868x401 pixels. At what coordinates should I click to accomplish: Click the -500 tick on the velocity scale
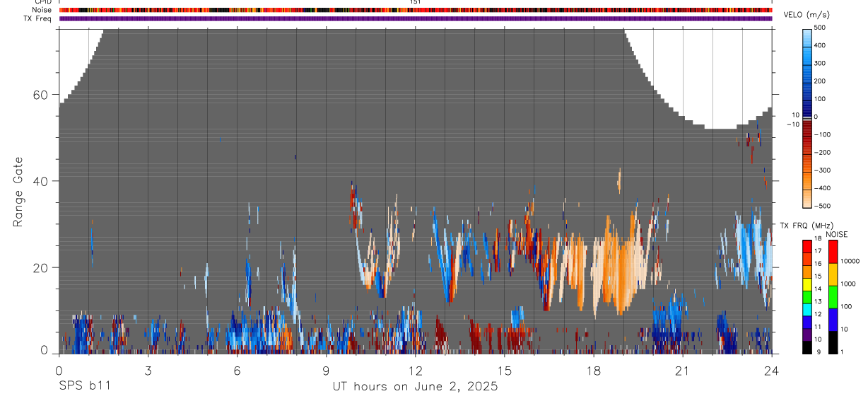[x=823, y=206]
